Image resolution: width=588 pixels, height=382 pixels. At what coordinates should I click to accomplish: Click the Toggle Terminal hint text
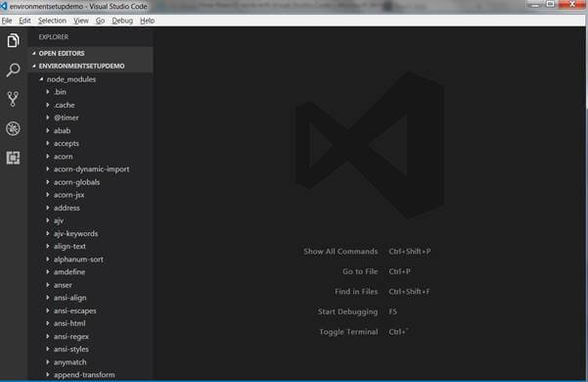point(348,332)
